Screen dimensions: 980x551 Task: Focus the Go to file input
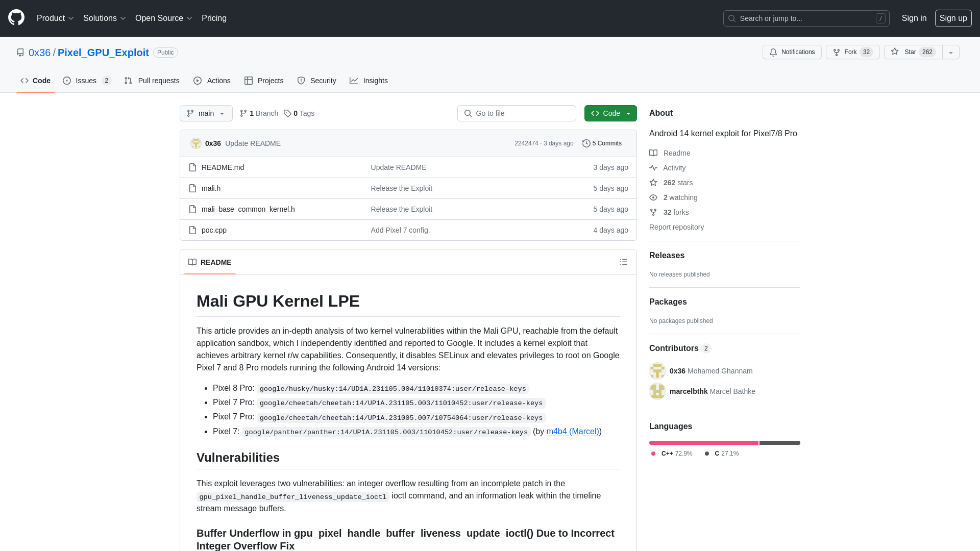tap(517, 113)
